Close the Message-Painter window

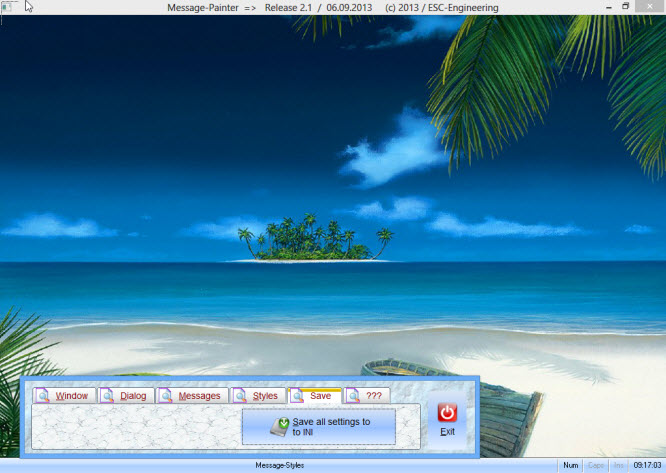tap(651, 6)
